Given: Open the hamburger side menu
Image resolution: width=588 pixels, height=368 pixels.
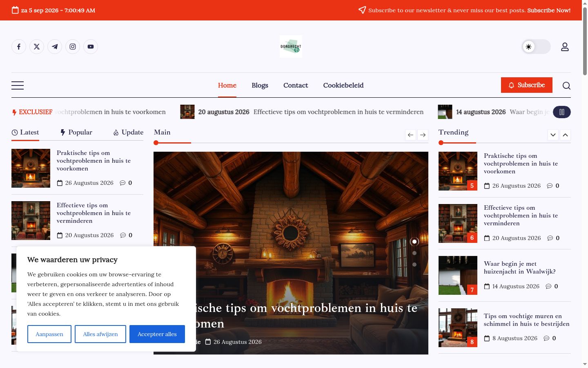Looking at the screenshot, I should tap(18, 85).
